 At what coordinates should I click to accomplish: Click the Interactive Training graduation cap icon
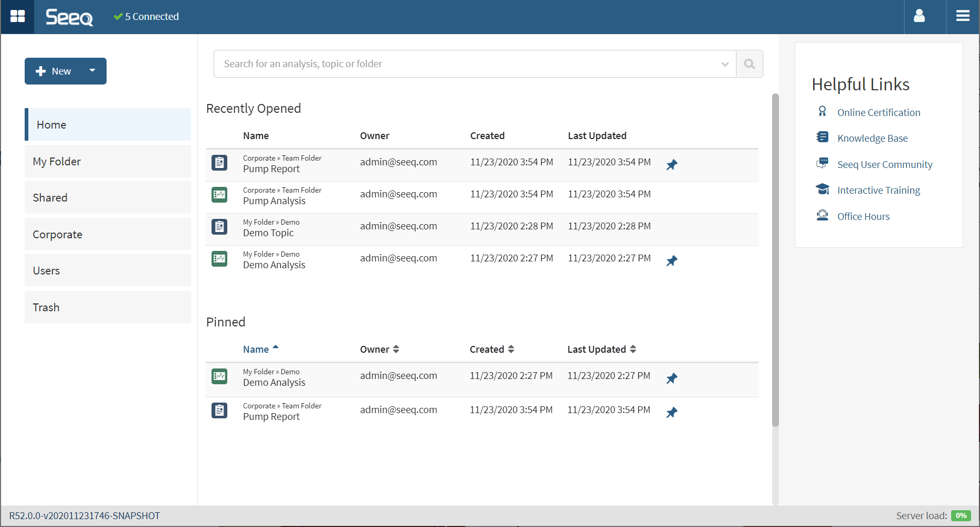(822, 189)
